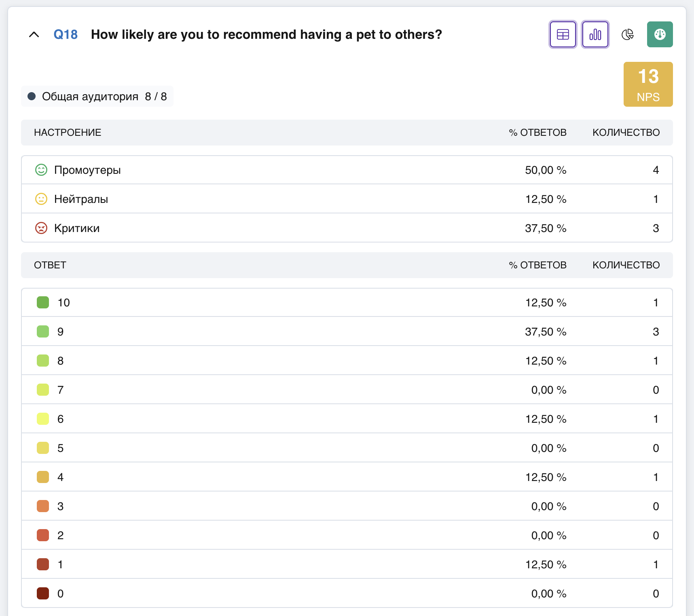The width and height of the screenshot is (694, 616).
Task: Click the yellow NPS score badge
Action: [648, 84]
